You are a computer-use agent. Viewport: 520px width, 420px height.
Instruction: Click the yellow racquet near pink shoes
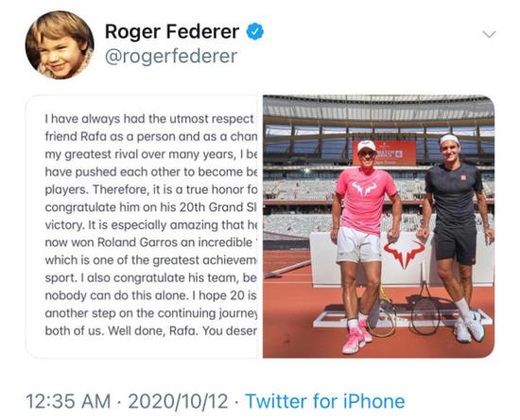pyautogui.click(x=383, y=312)
